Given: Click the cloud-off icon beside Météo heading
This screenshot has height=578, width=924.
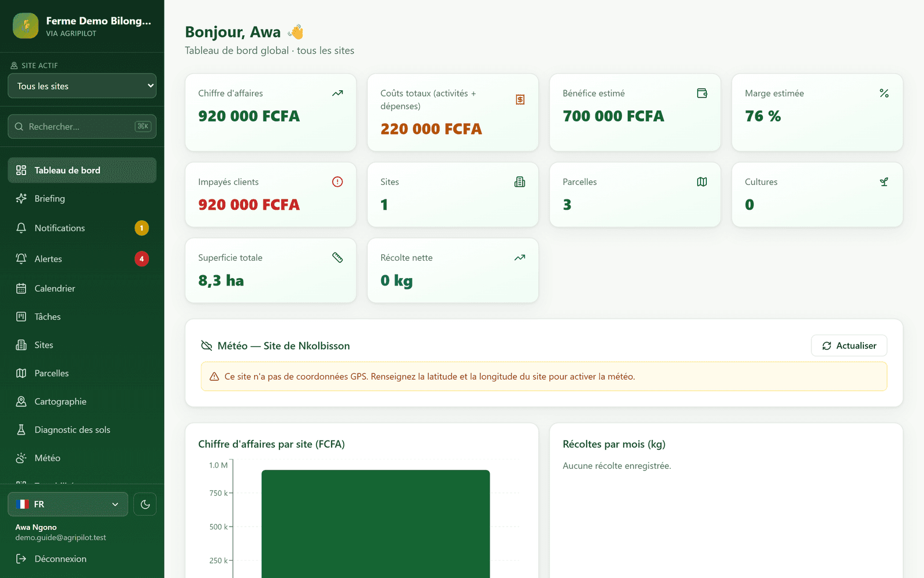Looking at the screenshot, I should (206, 346).
